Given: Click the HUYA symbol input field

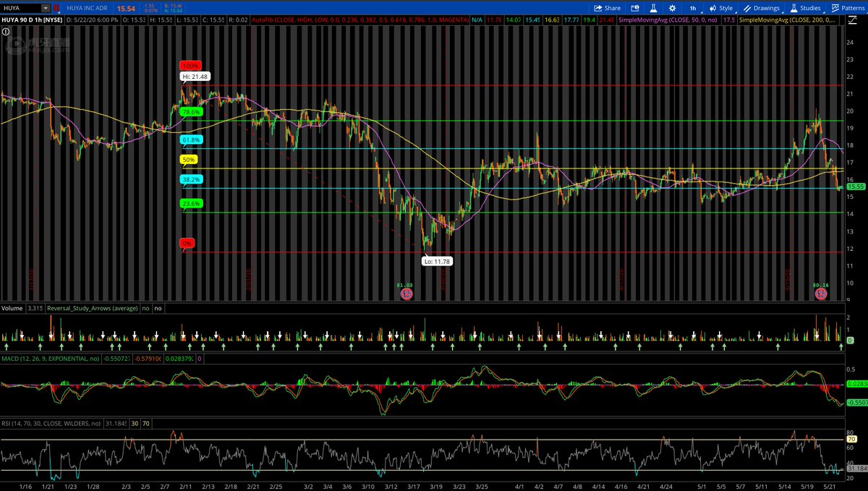Looking at the screenshot, I should click(21, 8).
